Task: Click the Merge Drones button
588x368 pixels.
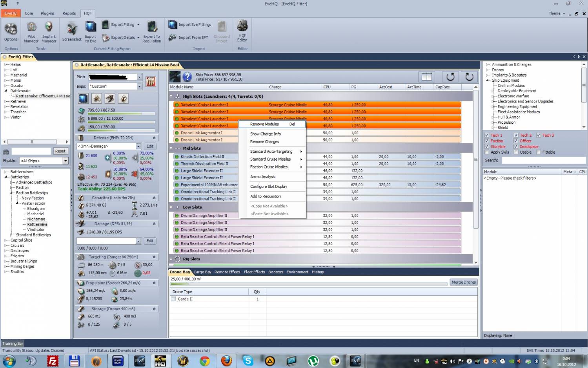Action: click(x=464, y=282)
